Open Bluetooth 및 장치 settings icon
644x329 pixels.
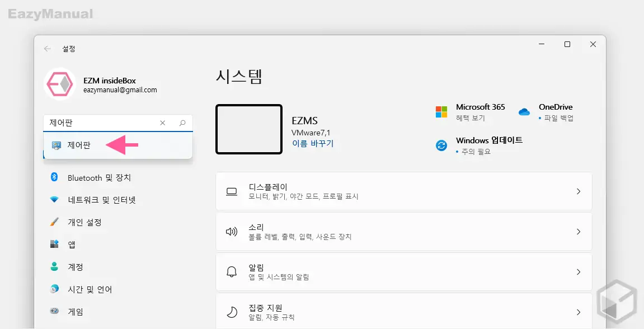54,177
